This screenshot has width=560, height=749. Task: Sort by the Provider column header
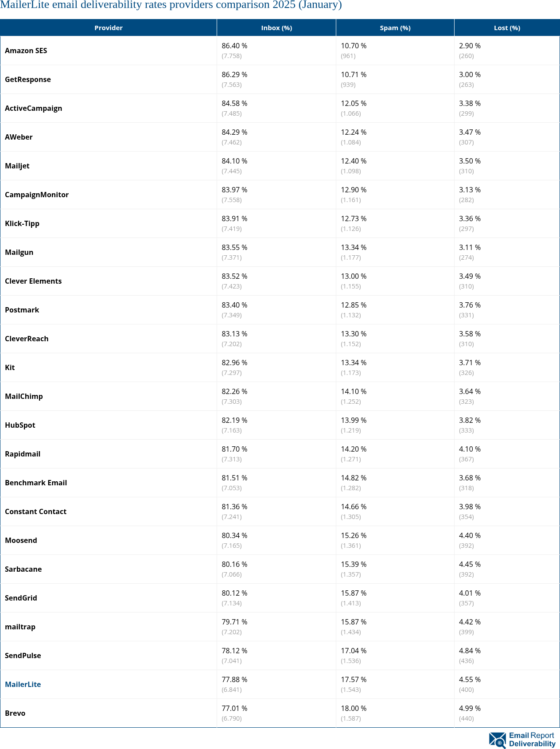coord(109,28)
